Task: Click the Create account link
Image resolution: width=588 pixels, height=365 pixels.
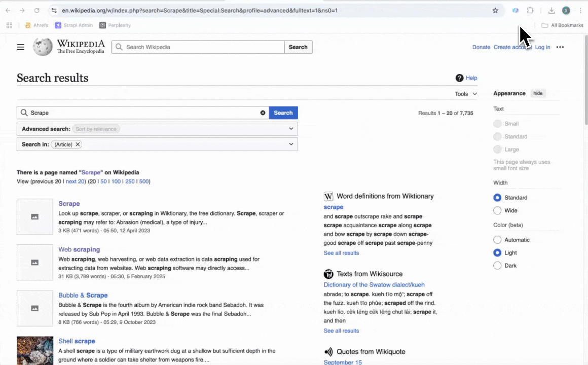Action: click(x=512, y=47)
